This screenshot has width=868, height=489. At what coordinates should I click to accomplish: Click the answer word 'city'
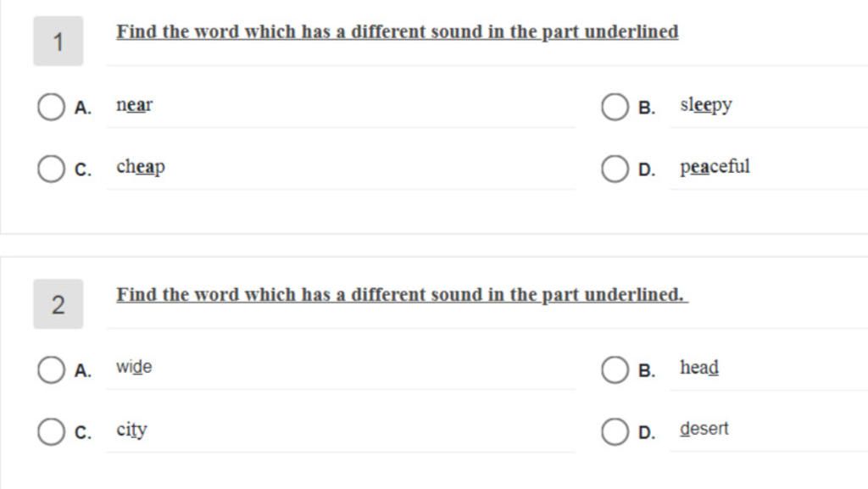131,430
